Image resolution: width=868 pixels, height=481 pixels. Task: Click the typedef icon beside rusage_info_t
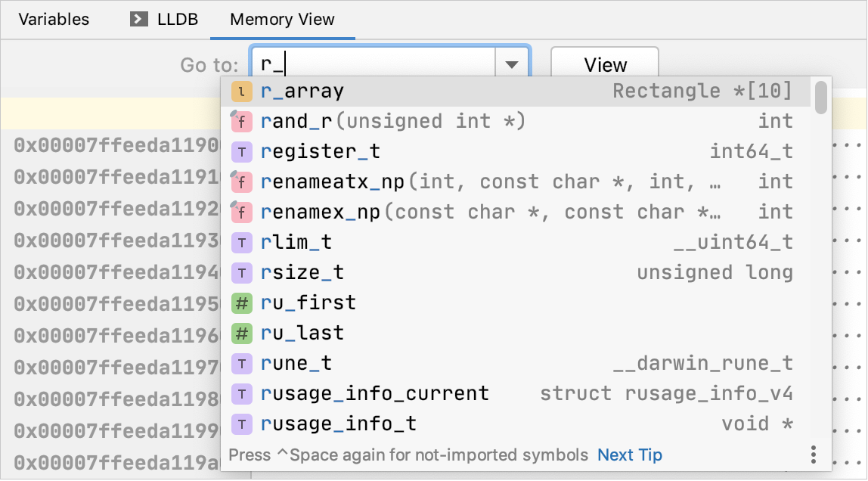coord(240,424)
